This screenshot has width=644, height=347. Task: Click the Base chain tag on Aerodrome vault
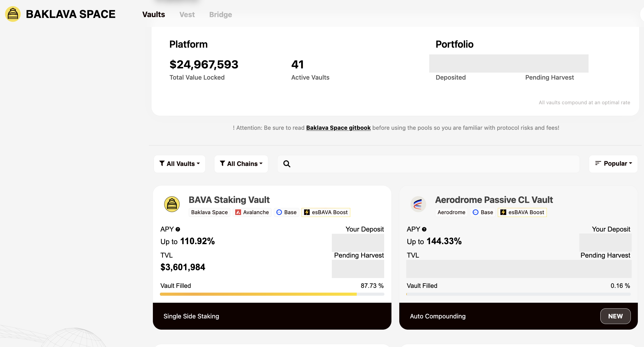[483, 212]
